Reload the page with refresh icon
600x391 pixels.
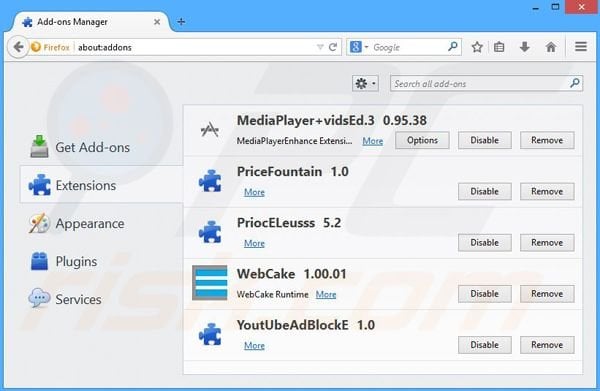pos(333,47)
